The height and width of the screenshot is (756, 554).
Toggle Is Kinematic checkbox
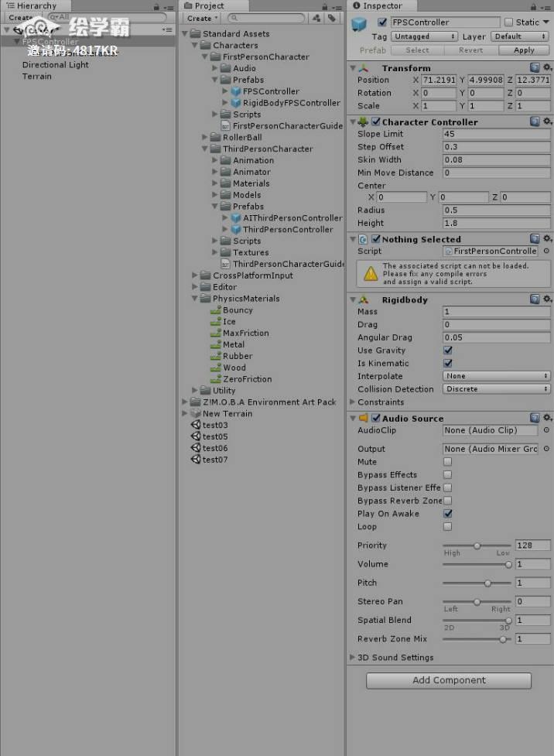click(448, 363)
